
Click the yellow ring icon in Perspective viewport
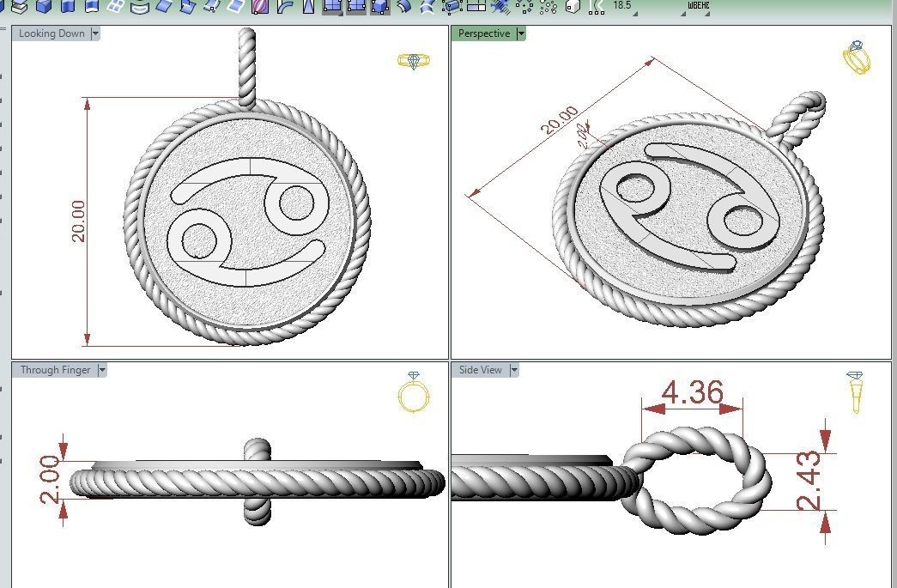click(857, 58)
